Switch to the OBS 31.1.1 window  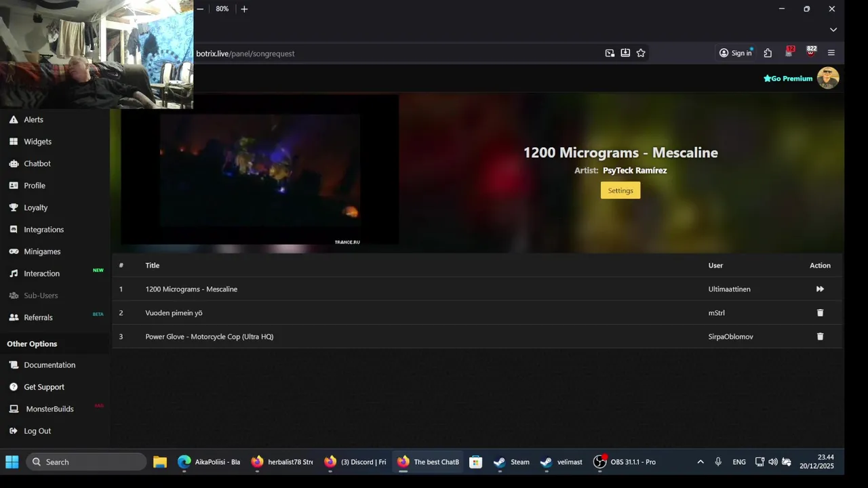625,462
